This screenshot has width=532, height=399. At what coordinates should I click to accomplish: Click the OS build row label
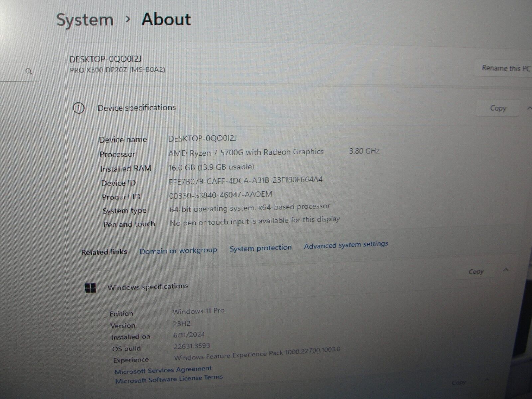click(x=126, y=349)
